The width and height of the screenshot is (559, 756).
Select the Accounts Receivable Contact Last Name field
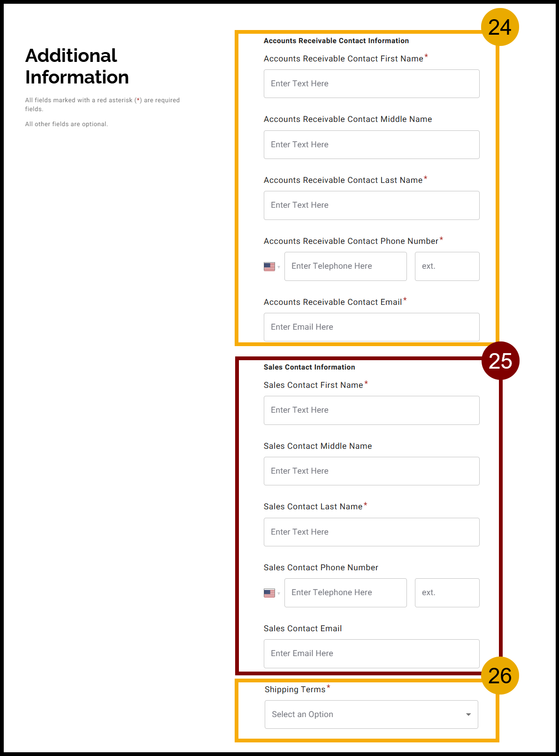(371, 205)
